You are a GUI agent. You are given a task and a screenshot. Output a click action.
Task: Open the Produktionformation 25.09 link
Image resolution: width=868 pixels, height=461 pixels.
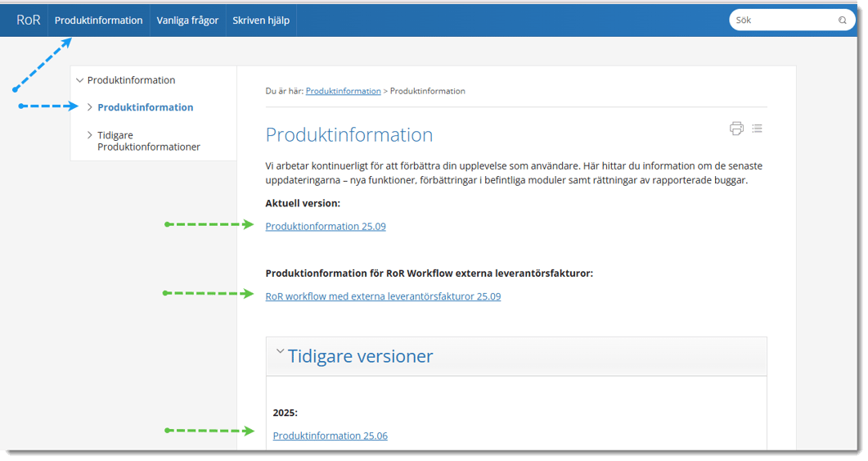pos(326,226)
